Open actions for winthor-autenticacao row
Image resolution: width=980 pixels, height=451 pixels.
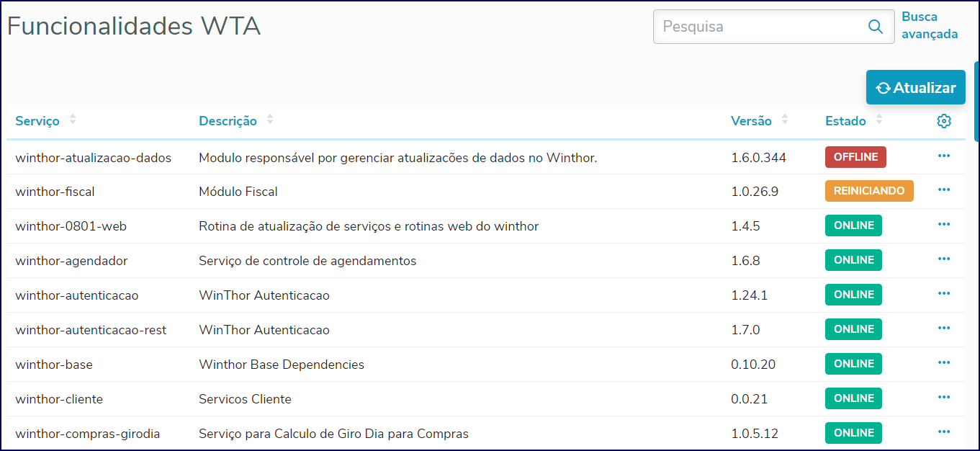(x=944, y=293)
